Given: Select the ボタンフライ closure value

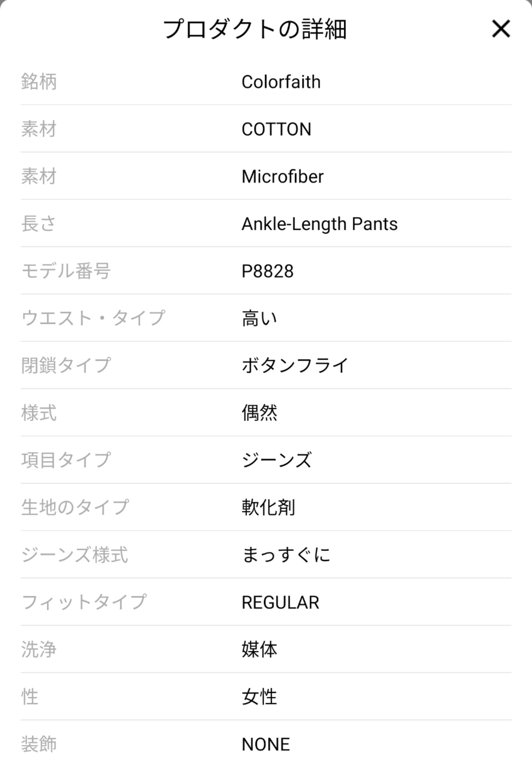Looking at the screenshot, I should pyautogui.click(x=295, y=366).
